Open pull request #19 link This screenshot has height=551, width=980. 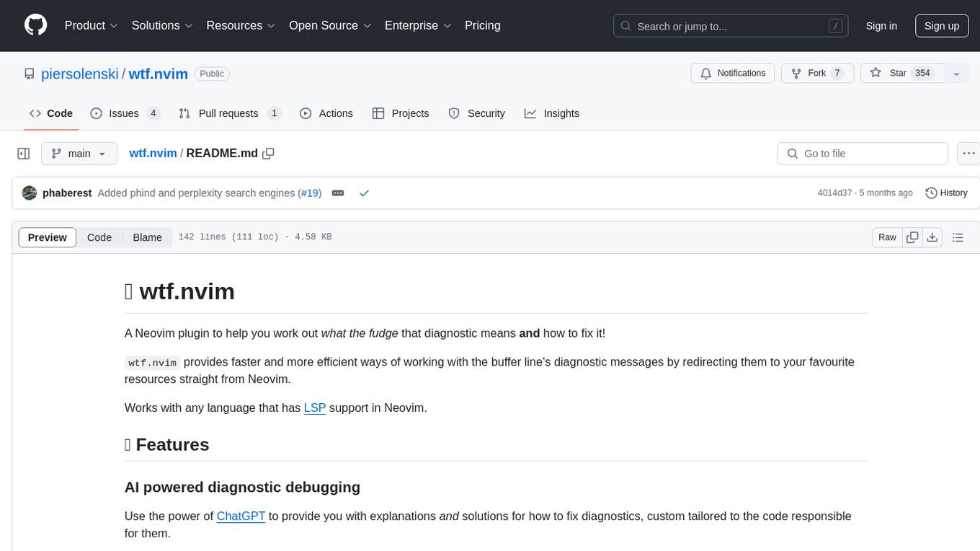click(x=311, y=193)
